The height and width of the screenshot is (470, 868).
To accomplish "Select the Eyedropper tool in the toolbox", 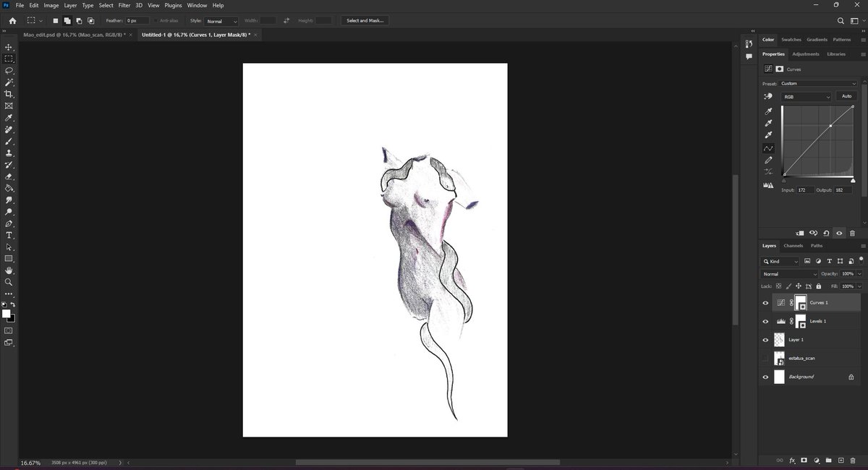I will (9, 118).
